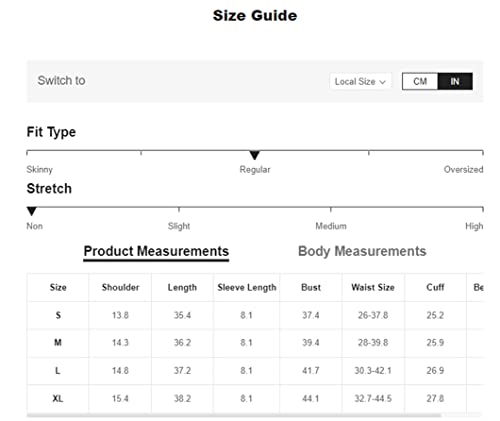
Task: Click the Size column header
Action: coord(58,287)
